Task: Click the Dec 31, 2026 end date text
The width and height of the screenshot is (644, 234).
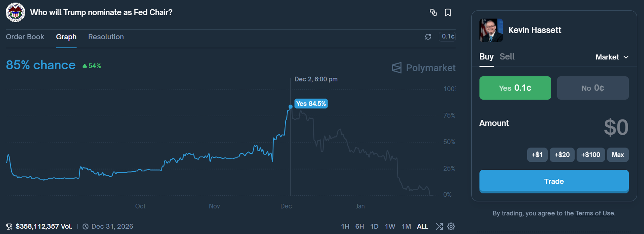Action: pyautogui.click(x=112, y=227)
